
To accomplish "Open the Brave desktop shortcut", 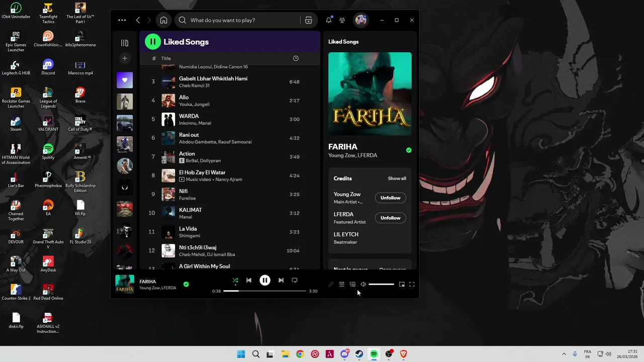I will pyautogui.click(x=80, y=95).
